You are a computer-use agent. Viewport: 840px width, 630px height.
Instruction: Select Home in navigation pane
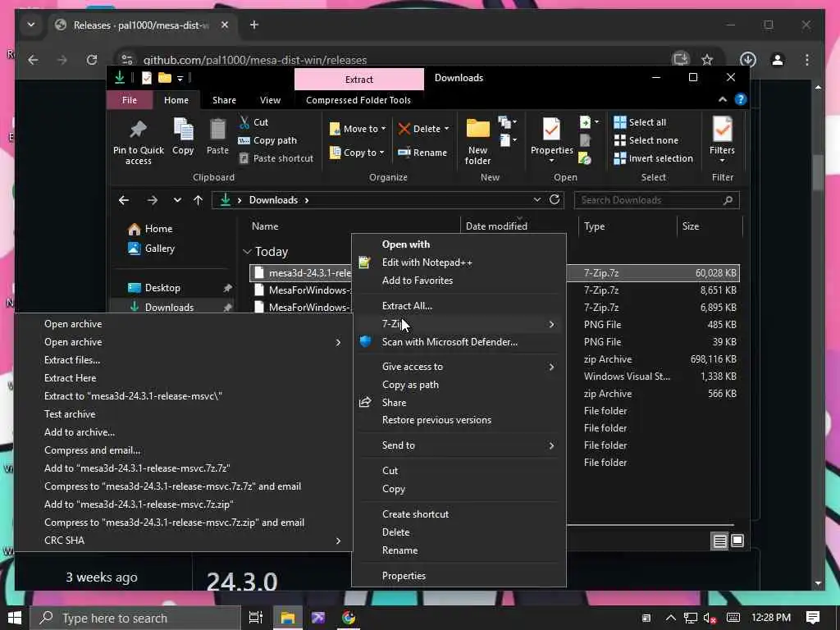click(x=151, y=229)
